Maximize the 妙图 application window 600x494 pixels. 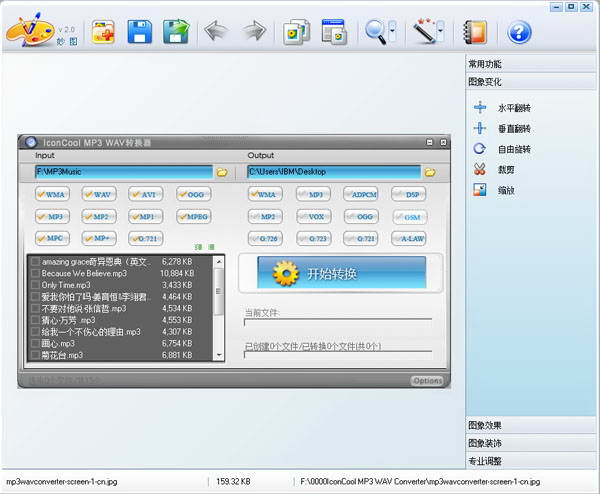571,7
